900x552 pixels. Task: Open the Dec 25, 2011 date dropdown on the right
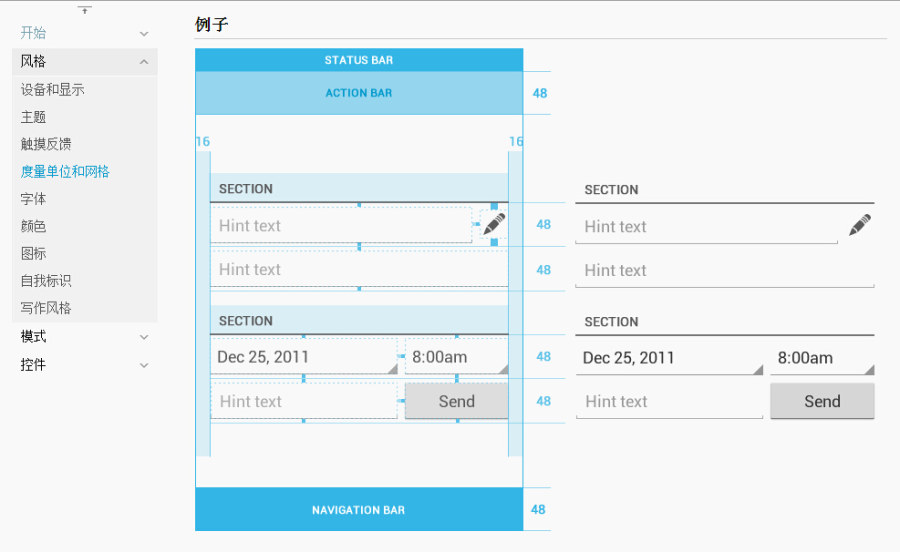(x=670, y=358)
